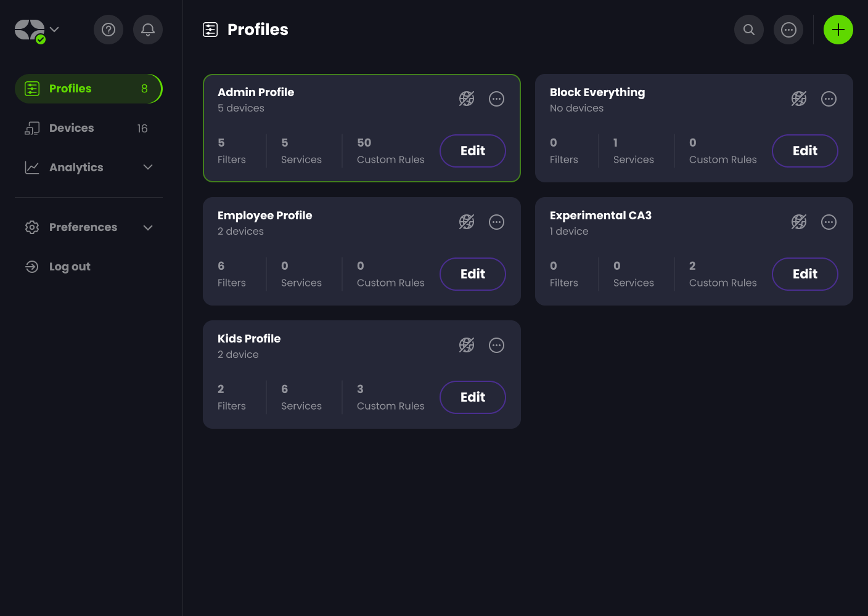
Task: Select the Kids Profile card title
Action: [249, 339]
